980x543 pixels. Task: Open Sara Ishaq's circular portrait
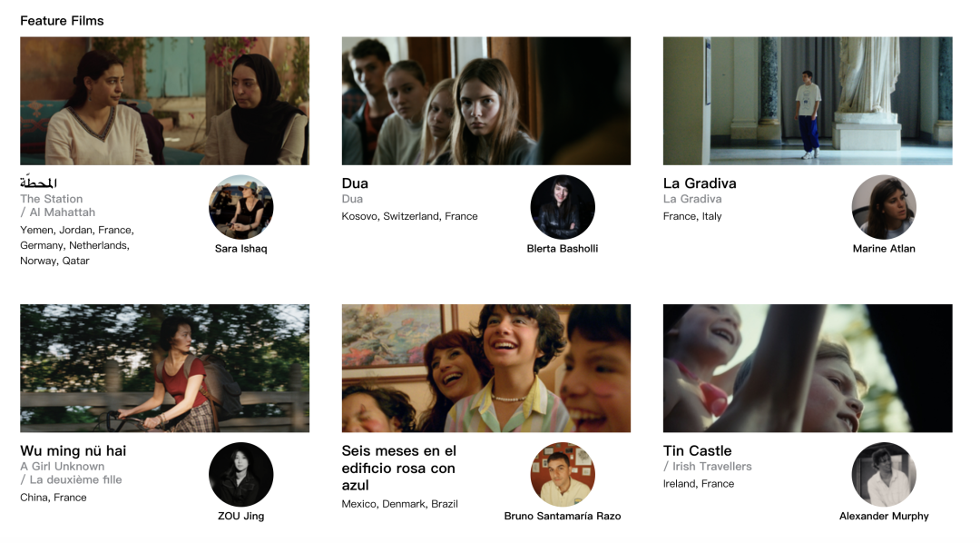point(240,207)
